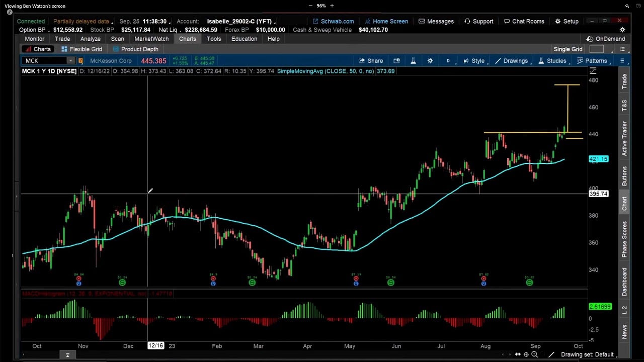Open the Active Trader side panel tab

click(624, 138)
